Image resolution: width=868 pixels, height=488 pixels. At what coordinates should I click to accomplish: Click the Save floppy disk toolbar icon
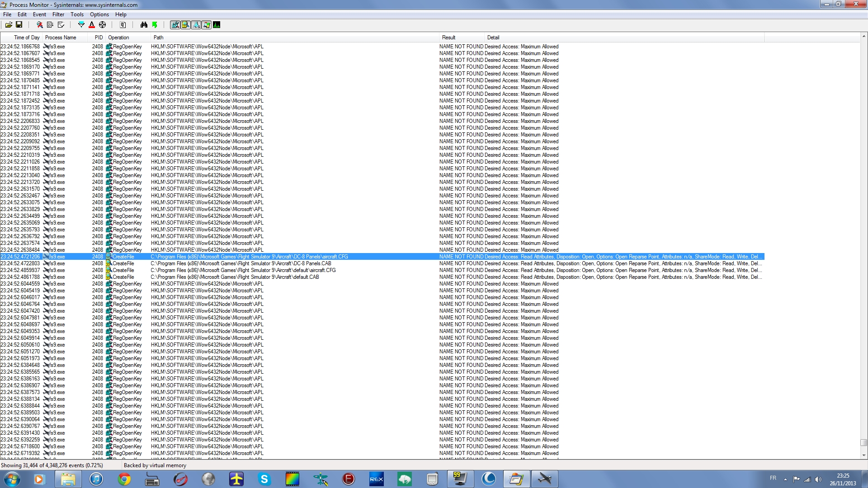coord(19,25)
